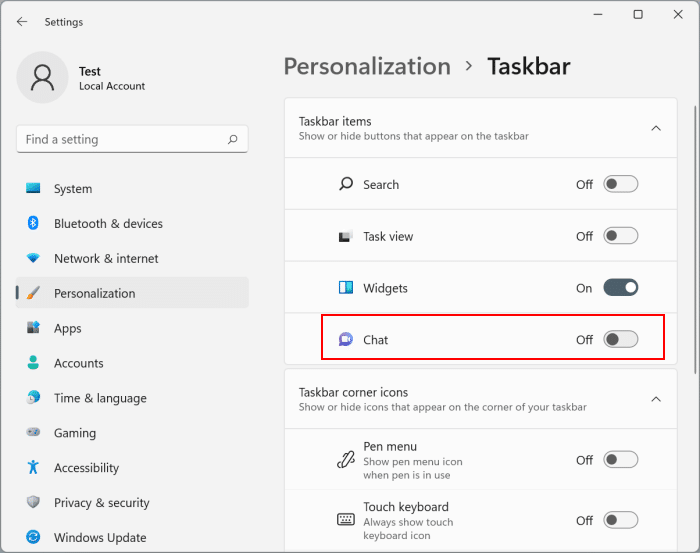The width and height of the screenshot is (700, 553).
Task: Click the Taskbar breadcrumb title
Action: 529,67
